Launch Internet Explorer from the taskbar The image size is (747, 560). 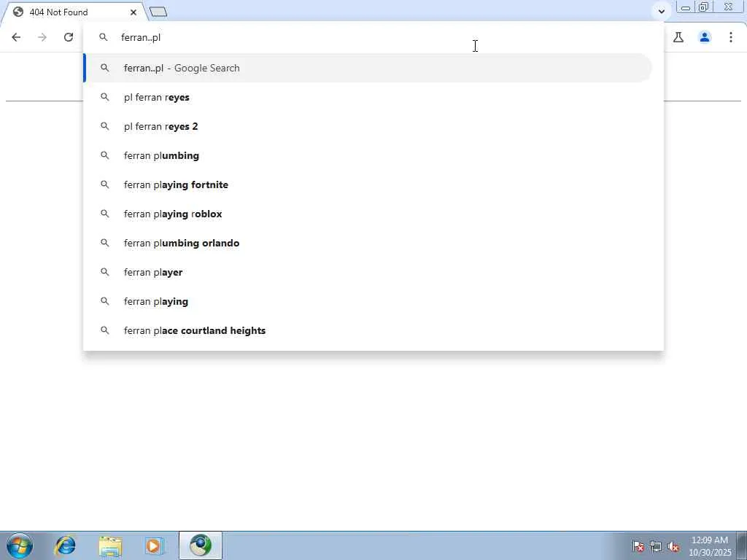point(65,545)
